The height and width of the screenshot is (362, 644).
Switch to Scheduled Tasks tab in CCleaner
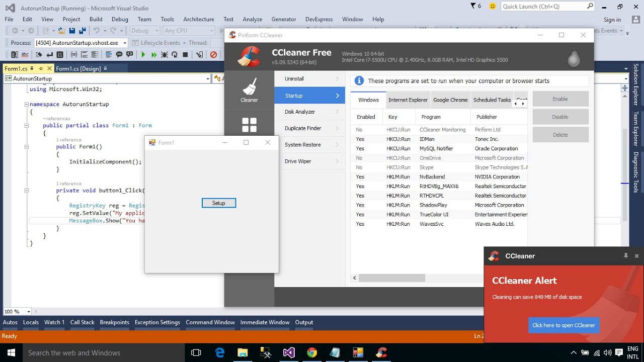tap(492, 100)
